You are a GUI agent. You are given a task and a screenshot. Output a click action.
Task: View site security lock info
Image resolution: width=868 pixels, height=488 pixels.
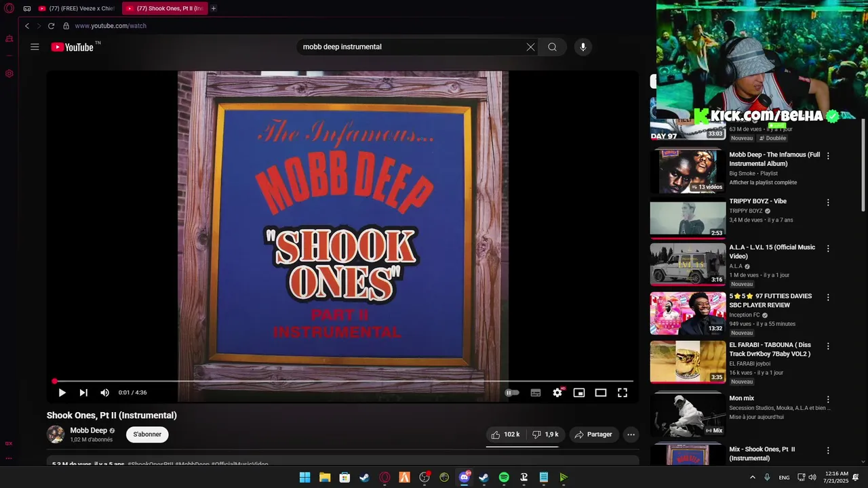point(66,26)
